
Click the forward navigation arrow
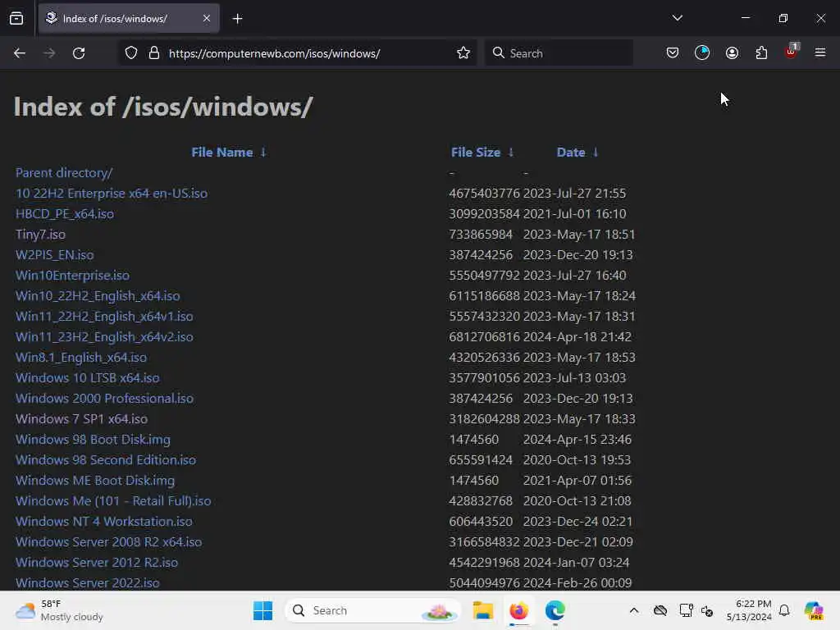coord(48,53)
